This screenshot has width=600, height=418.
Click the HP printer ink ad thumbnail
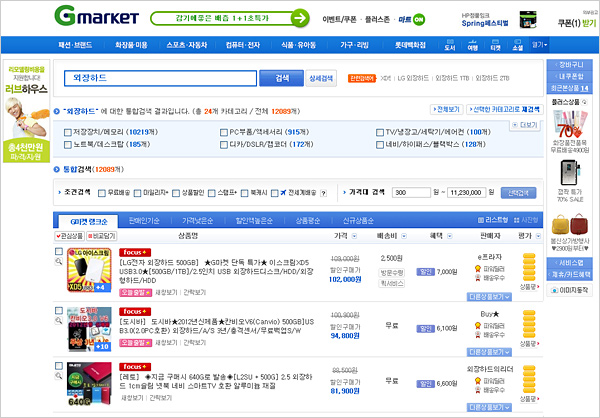click(x=528, y=20)
